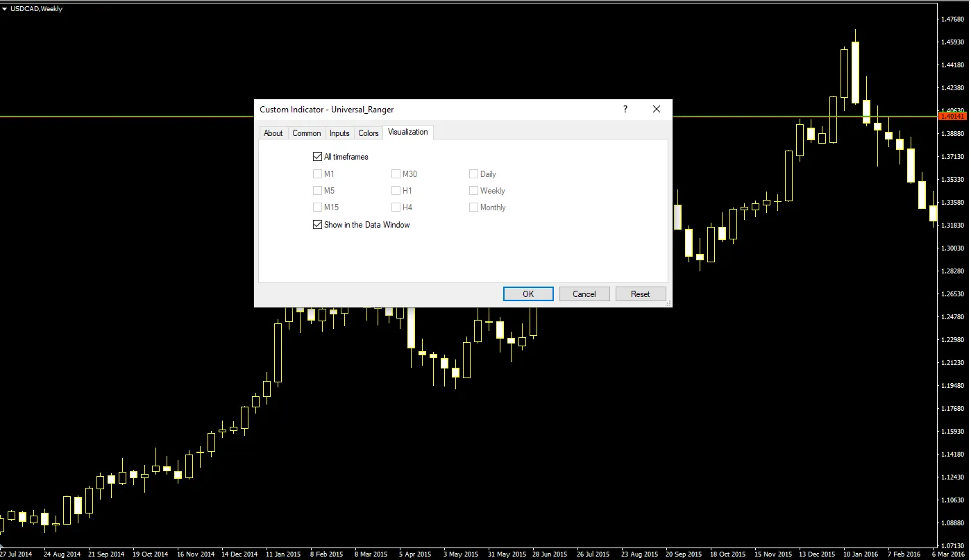Click the Visualization tab
This screenshot has width=971, height=560.
click(x=408, y=132)
